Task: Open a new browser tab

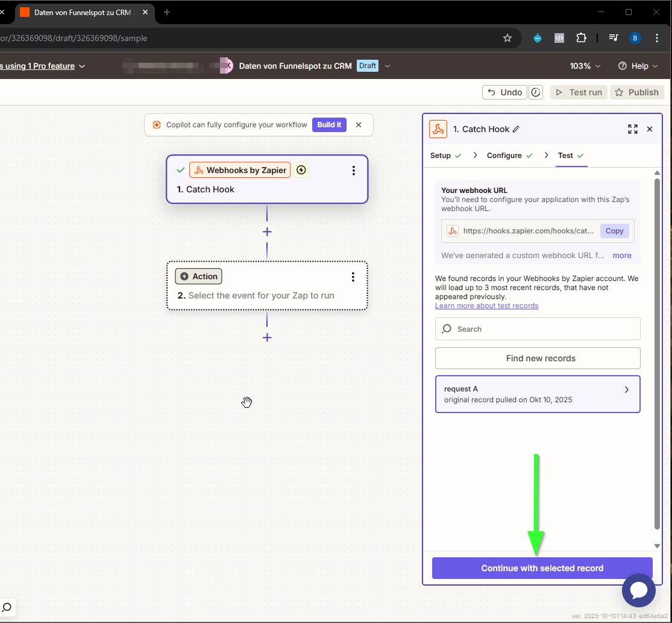Action: (x=167, y=12)
